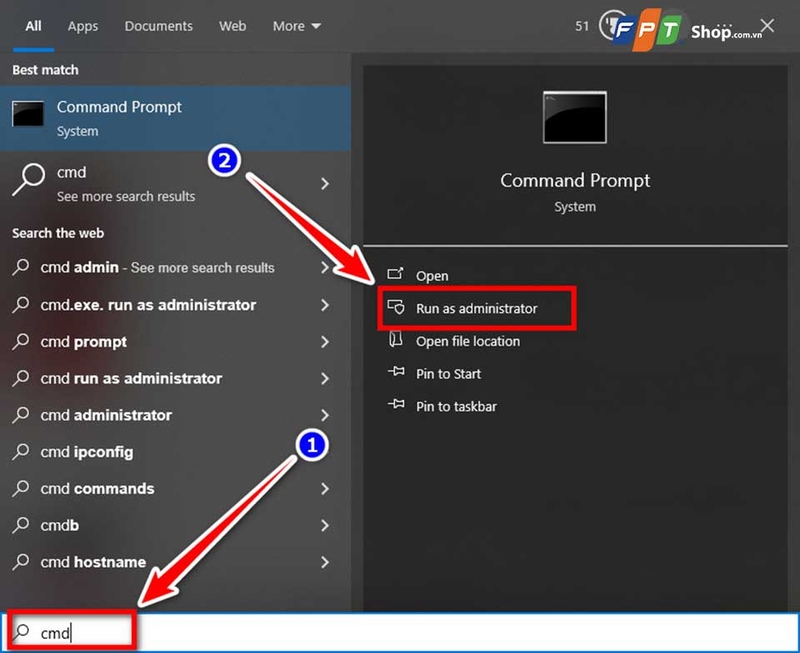Choose Pin to Start
This screenshot has height=653, width=800.
tap(448, 374)
